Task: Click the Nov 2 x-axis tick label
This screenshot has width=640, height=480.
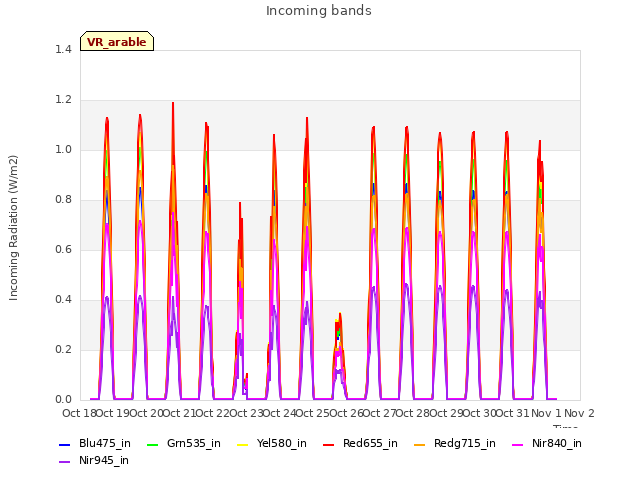Action: [579, 413]
